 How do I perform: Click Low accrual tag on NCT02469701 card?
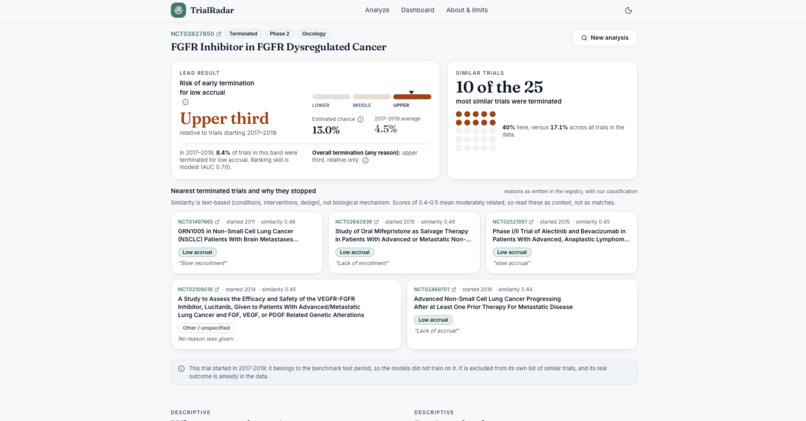(433, 320)
